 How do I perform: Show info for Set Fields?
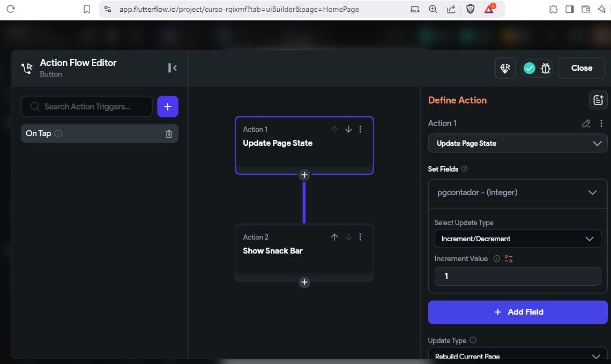[x=464, y=169]
